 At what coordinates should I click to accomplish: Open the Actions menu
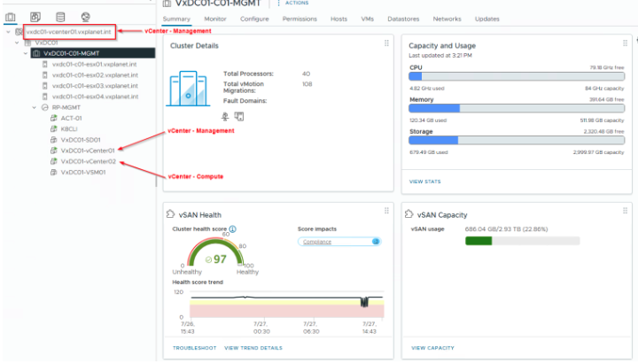293,3
